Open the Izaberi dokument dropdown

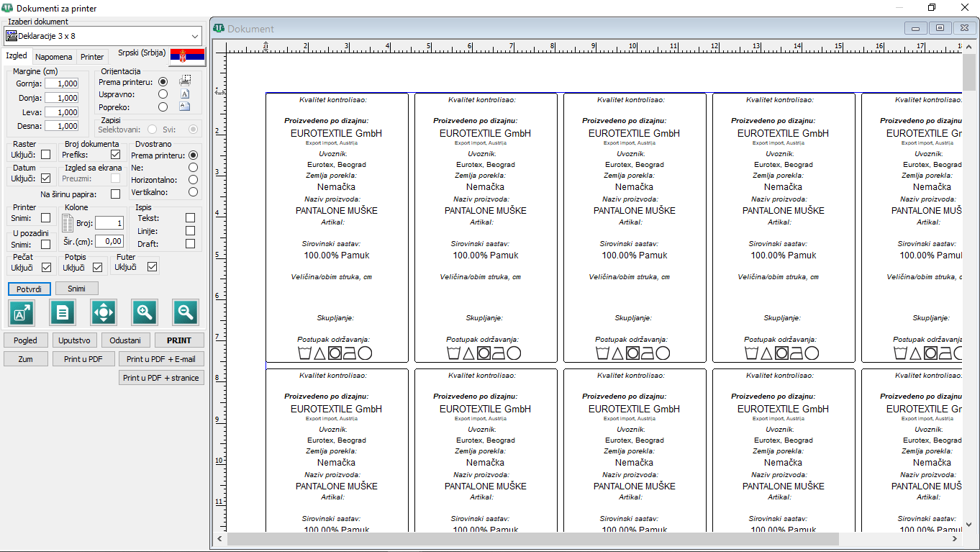click(x=103, y=35)
